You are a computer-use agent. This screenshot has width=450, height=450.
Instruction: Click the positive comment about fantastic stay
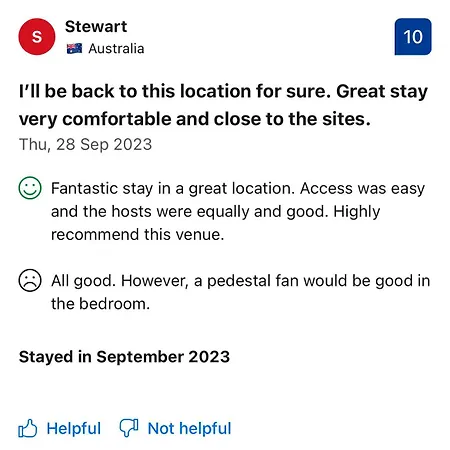click(238, 211)
